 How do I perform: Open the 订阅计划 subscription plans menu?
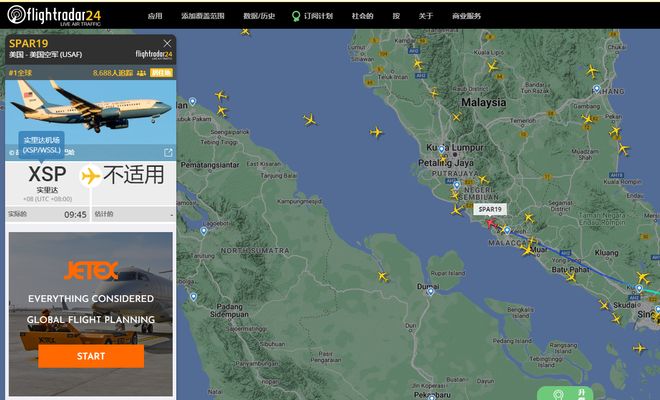pyautogui.click(x=318, y=16)
